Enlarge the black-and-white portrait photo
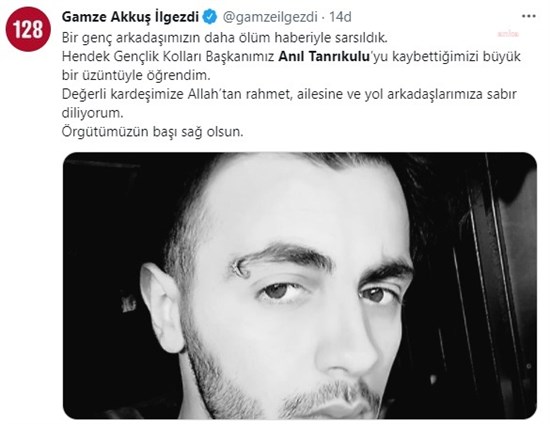Screen dimensions: 550x424 click(300, 285)
